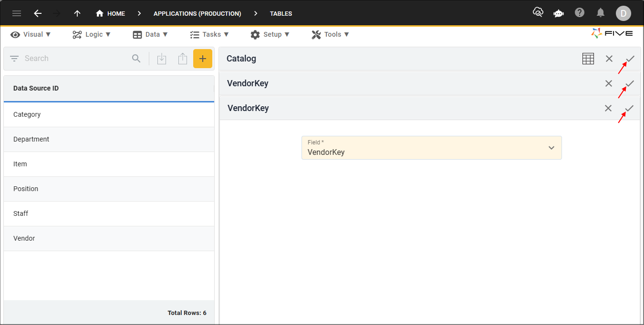Click the HOME breadcrumb
Image resolution: width=644 pixels, height=325 pixels.
pyautogui.click(x=111, y=13)
